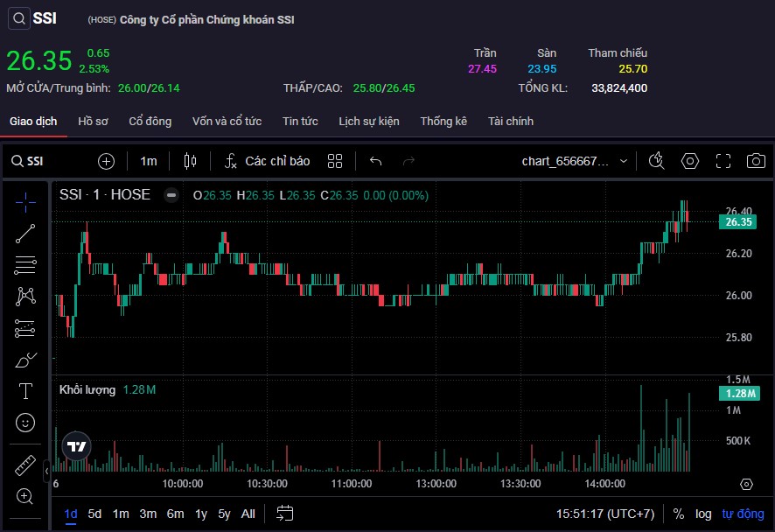Screen dimensions: 775x532
Task: Select the ruler measure tool
Action: [x=25, y=465]
